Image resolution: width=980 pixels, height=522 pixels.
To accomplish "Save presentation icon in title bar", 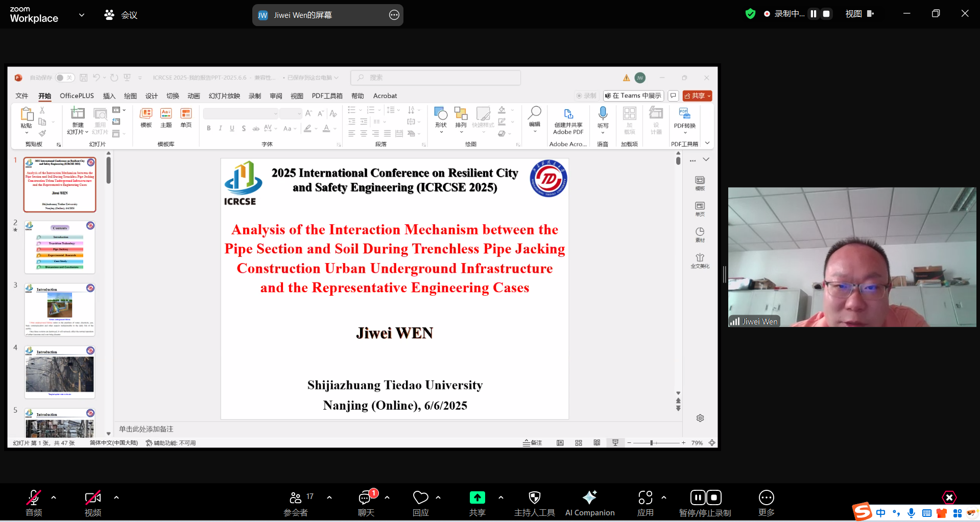I will click(x=84, y=78).
